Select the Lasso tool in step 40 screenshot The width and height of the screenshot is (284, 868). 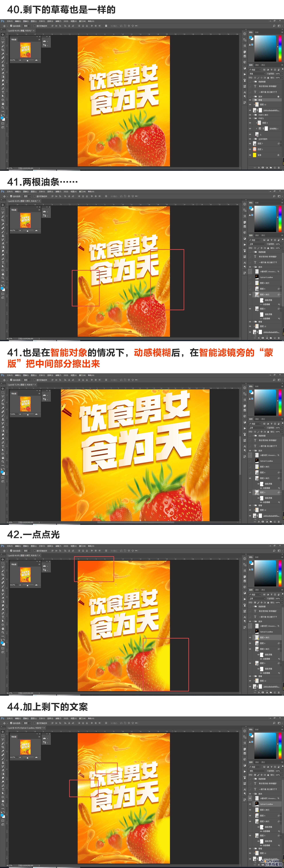[3, 42]
